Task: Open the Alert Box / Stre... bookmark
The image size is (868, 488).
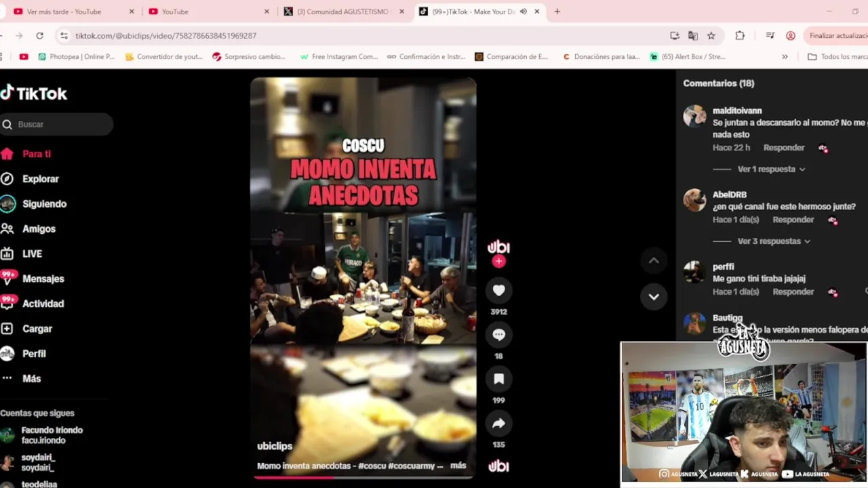Action: pos(688,57)
